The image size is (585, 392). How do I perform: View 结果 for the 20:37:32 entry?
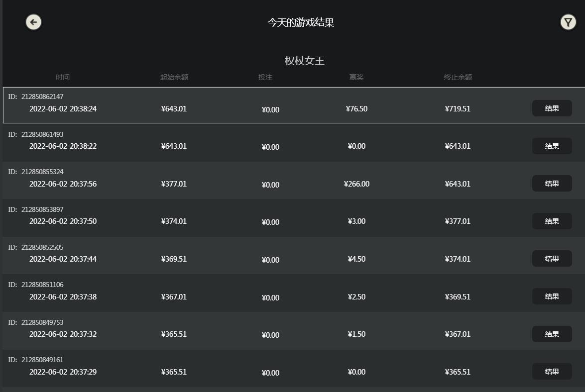552,334
